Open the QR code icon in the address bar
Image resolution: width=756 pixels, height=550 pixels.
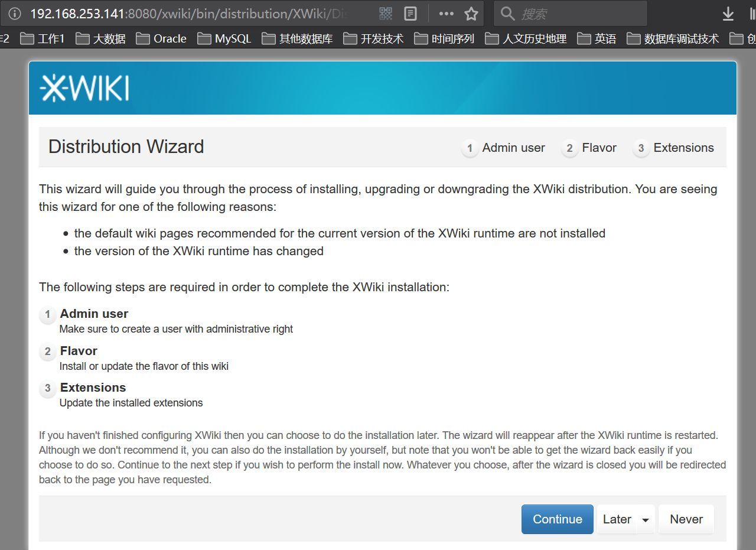(x=386, y=13)
